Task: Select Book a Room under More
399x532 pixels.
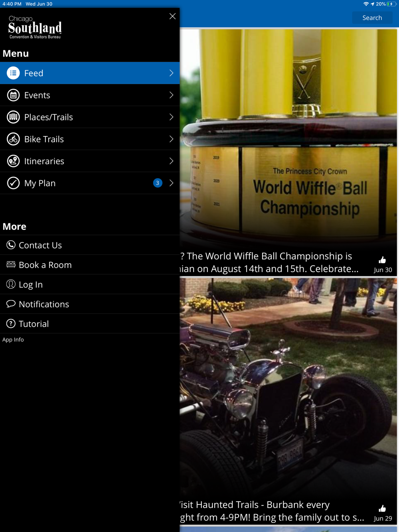Action: (x=90, y=264)
